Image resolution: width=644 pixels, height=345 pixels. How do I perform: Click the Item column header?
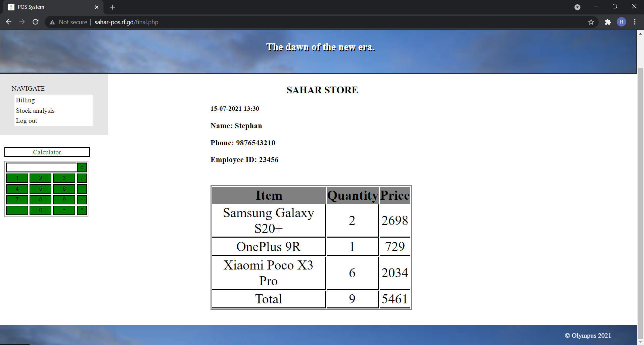point(269,195)
